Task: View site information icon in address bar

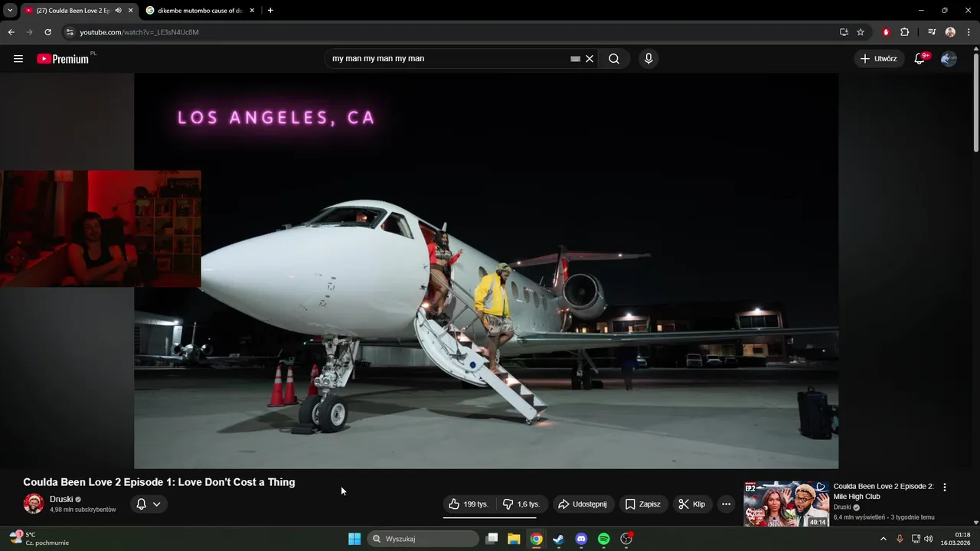Action: pyautogui.click(x=70, y=32)
